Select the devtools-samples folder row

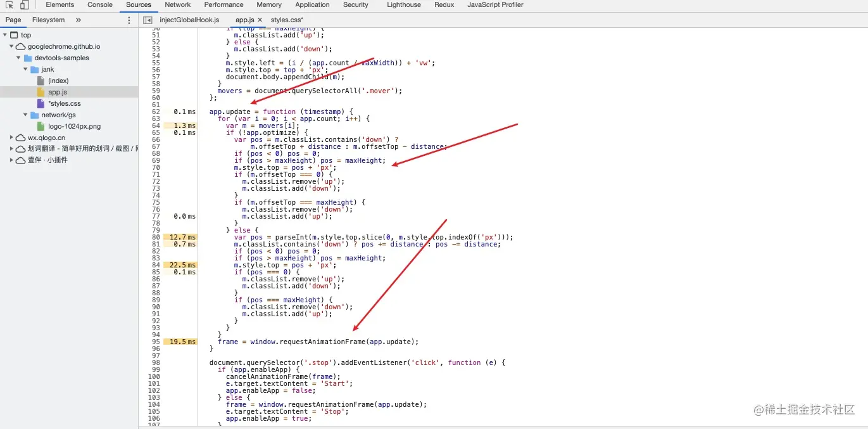click(x=61, y=58)
